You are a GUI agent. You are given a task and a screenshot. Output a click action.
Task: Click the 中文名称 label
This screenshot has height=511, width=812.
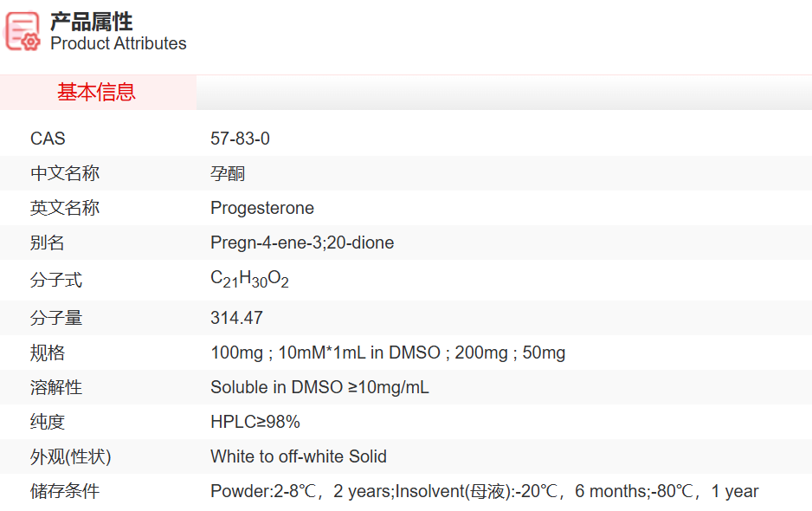(x=65, y=173)
